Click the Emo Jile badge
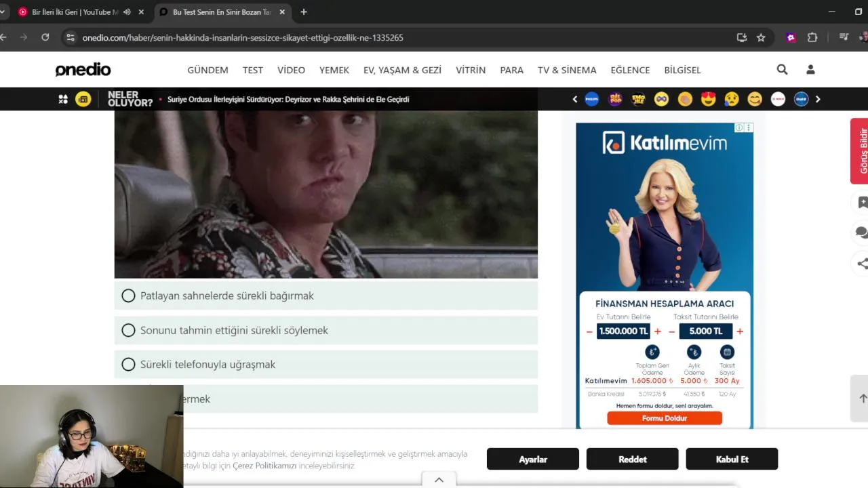The width and height of the screenshot is (868, 488). click(x=638, y=99)
